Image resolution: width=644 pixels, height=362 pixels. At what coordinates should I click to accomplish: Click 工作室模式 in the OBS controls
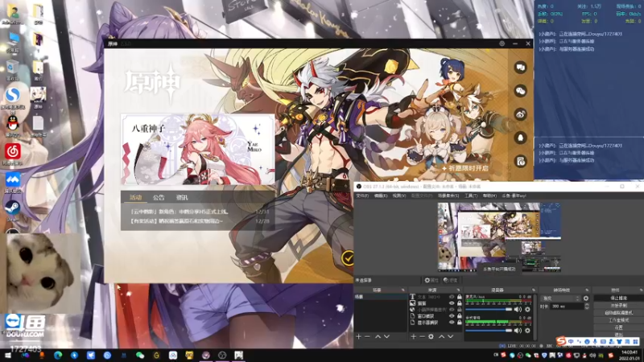tap(618, 320)
